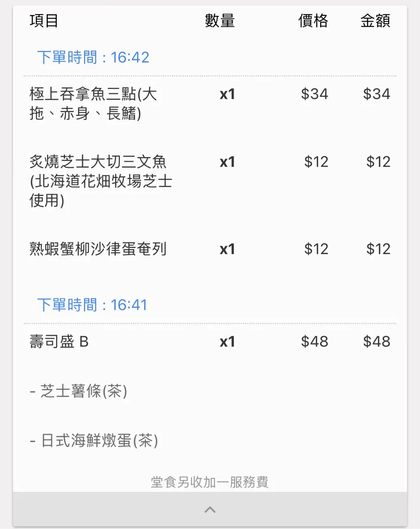Tap the 日式海鮮燉蛋(茶) sub-item
Image resolution: width=420 pixels, height=529 pixels.
[94, 440]
